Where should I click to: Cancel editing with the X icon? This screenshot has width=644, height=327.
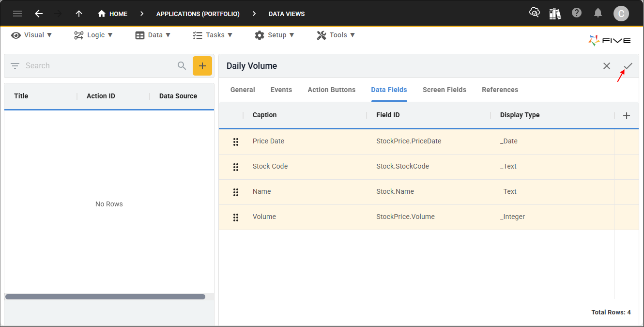click(x=606, y=66)
